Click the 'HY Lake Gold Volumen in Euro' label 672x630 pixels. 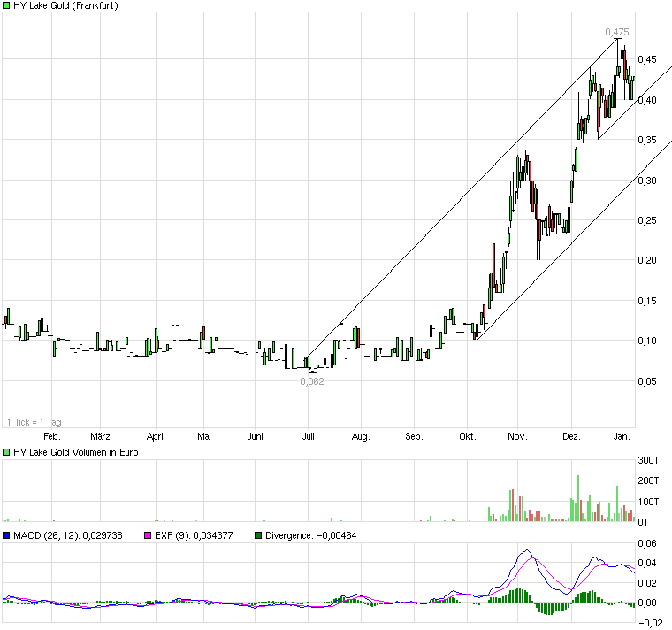(x=76, y=452)
